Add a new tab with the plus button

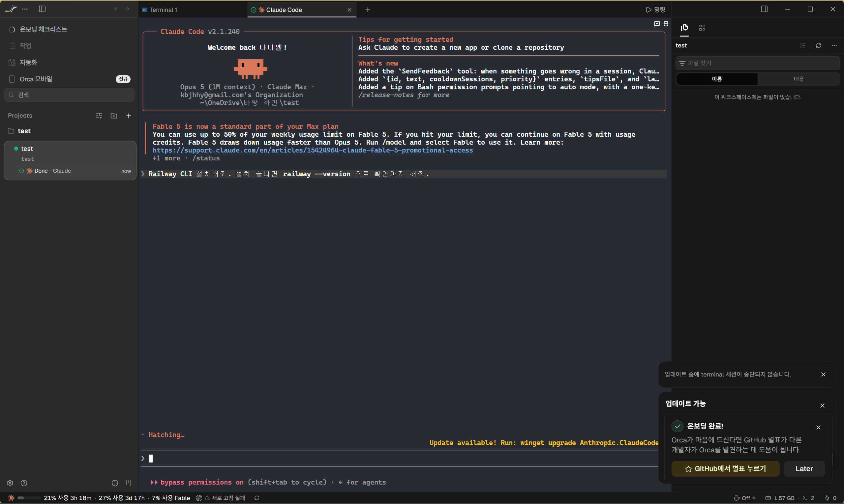click(x=368, y=10)
